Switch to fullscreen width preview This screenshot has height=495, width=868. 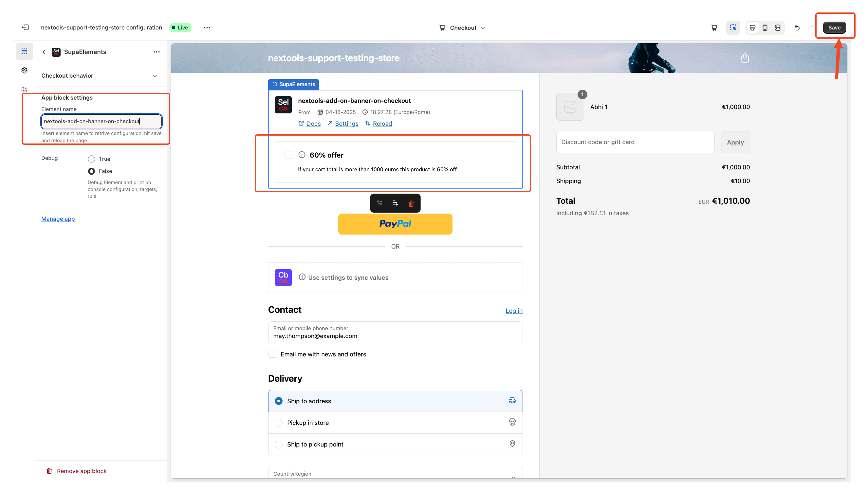[778, 28]
